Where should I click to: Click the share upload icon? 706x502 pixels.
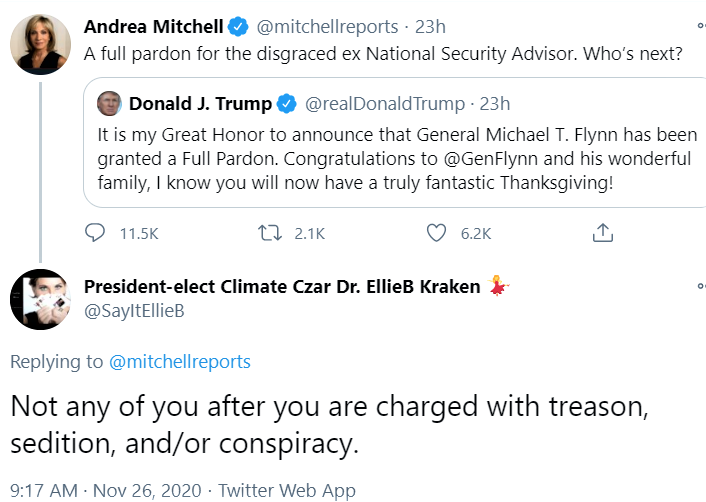point(602,233)
